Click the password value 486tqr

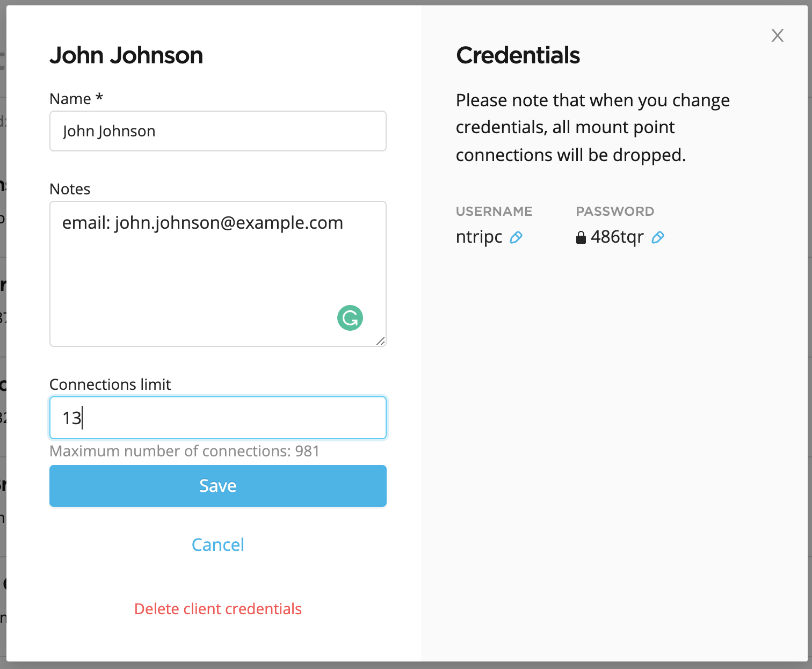pyautogui.click(x=617, y=237)
